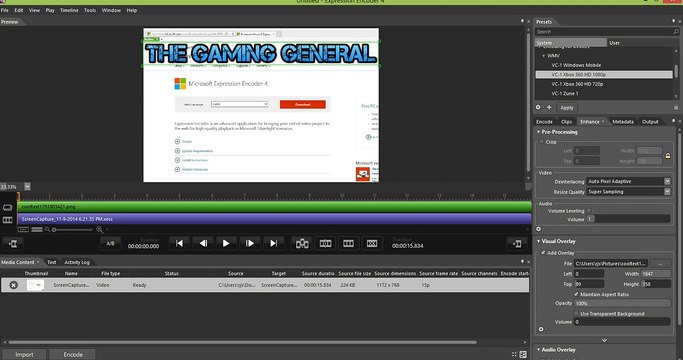Click the overlay Width input field
The image size is (683, 360).
tap(656, 274)
